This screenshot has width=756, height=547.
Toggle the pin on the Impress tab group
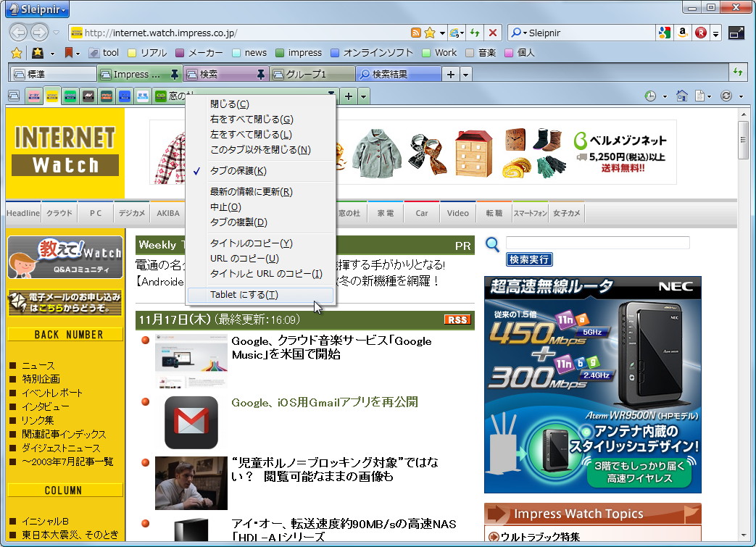[x=174, y=73]
